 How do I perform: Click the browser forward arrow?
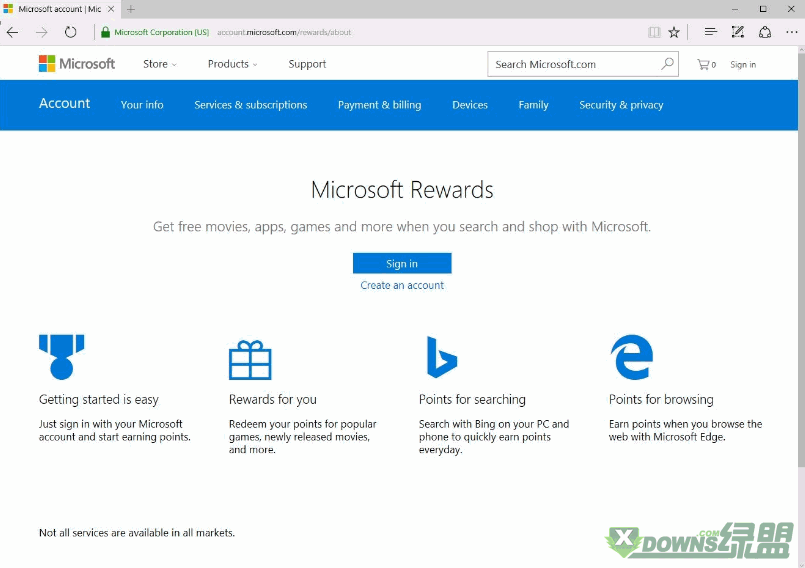click(x=42, y=32)
